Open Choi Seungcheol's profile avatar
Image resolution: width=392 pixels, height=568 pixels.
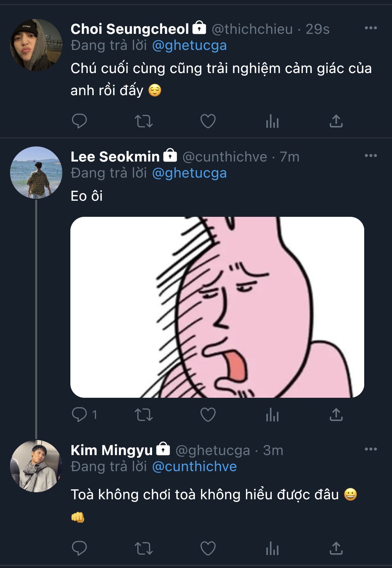click(36, 45)
